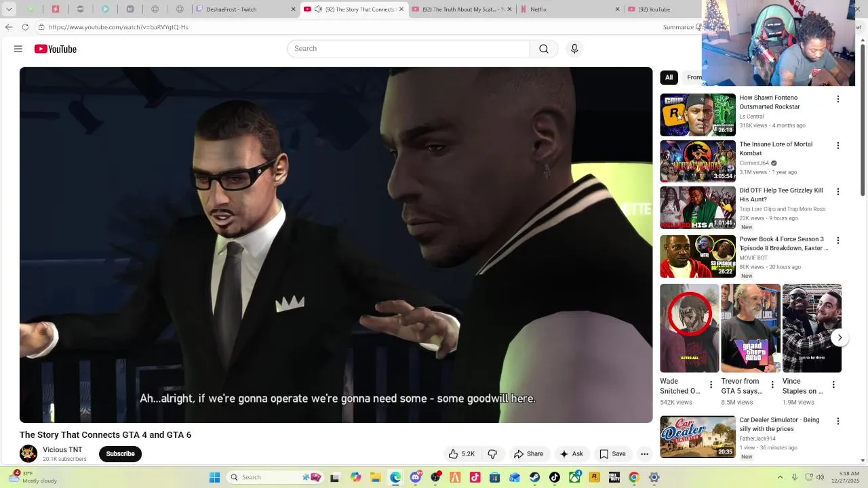Open options for Wade Snitched short
The height and width of the screenshot is (488, 868).
pos(711,385)
